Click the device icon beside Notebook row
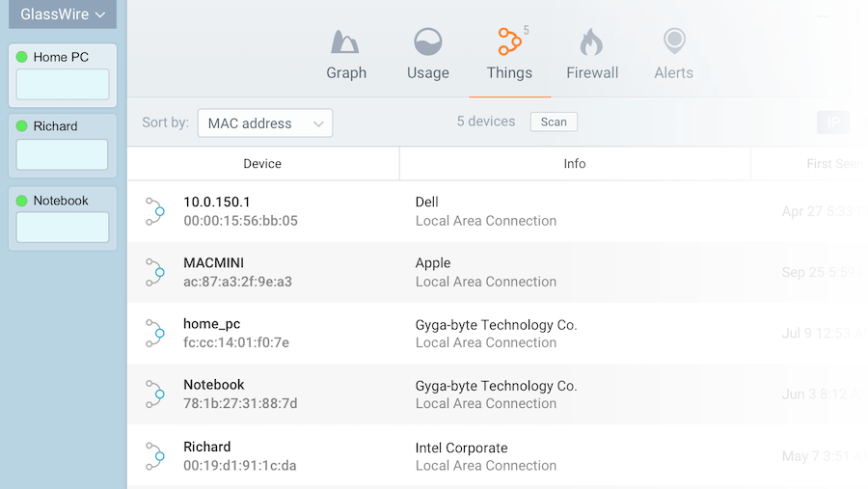 tap(155, 394)
